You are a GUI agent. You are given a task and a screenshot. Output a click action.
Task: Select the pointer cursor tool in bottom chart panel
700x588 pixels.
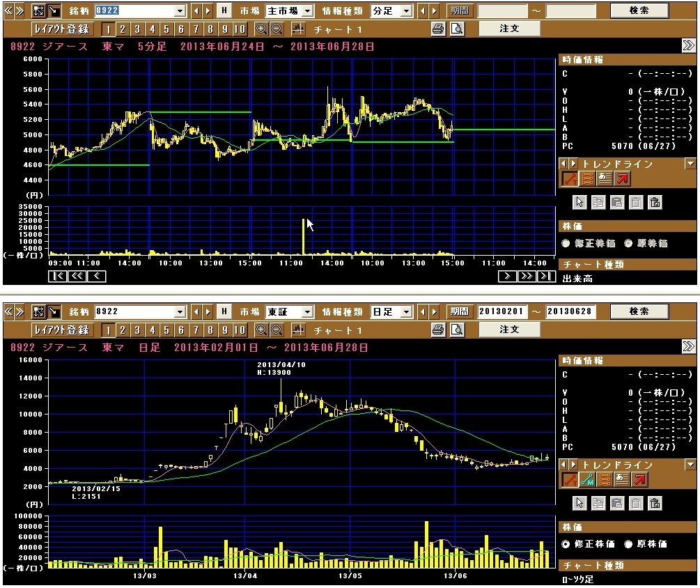click(x=580, y=503)
